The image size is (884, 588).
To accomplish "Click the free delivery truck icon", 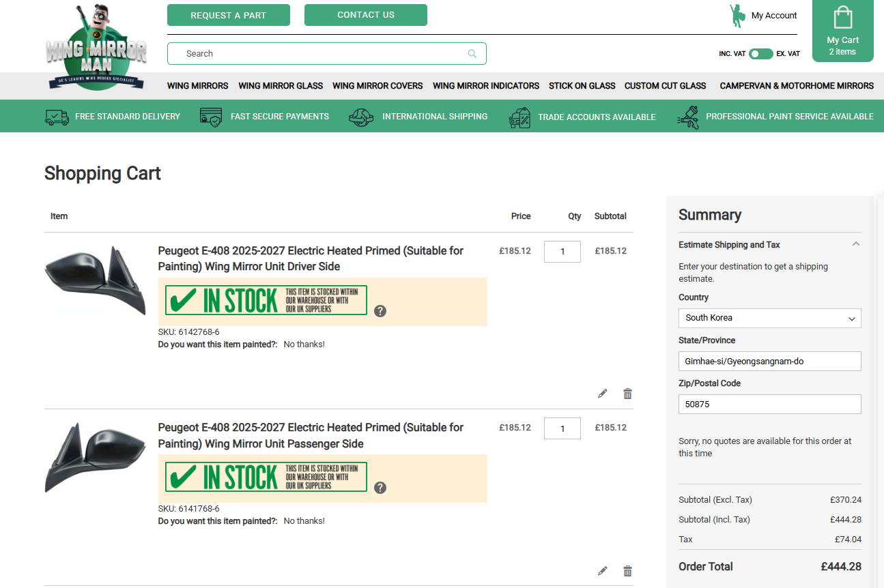I will point(57,117).
